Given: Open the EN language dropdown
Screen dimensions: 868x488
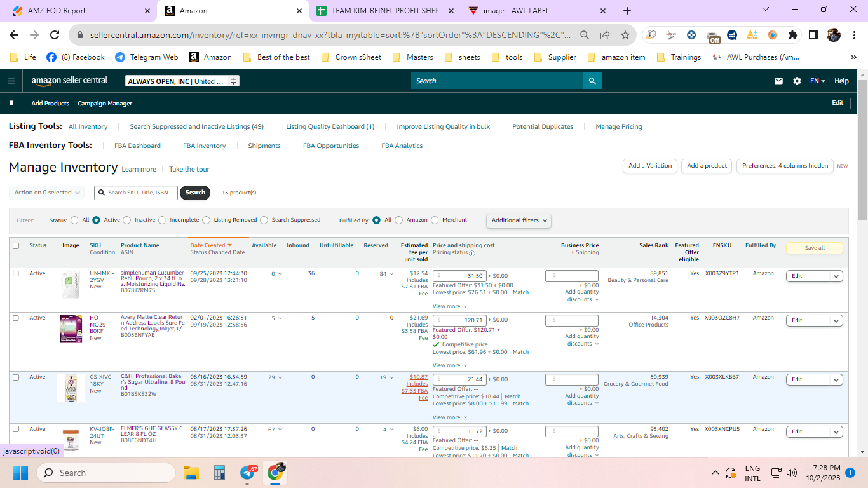Looking at the screenshot, I should (817, 81).
